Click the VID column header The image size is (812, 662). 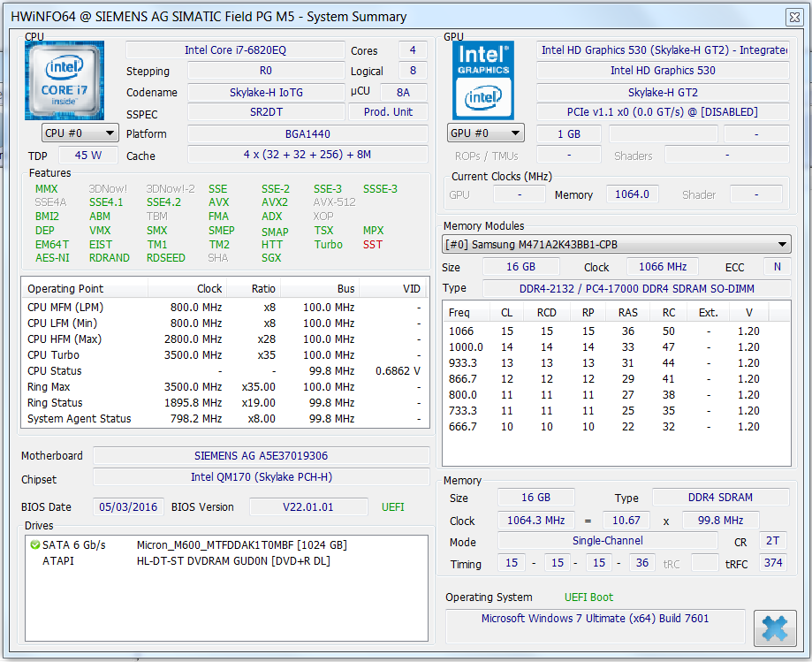(x=392, y=288)
